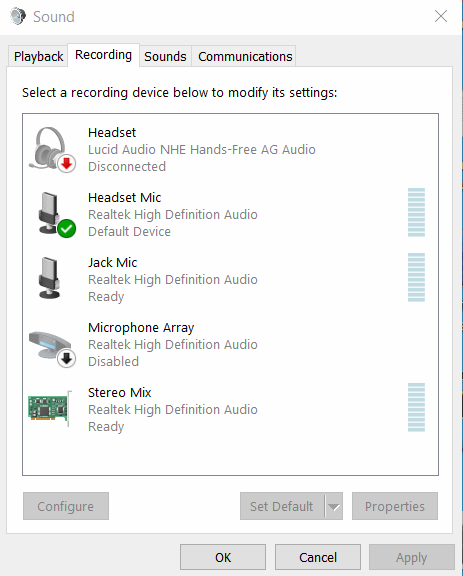Image resolution: width=463 pixels, height=576 pixels.
Task: Click the Jack Mic microphone icon
Action: point(49,278)
